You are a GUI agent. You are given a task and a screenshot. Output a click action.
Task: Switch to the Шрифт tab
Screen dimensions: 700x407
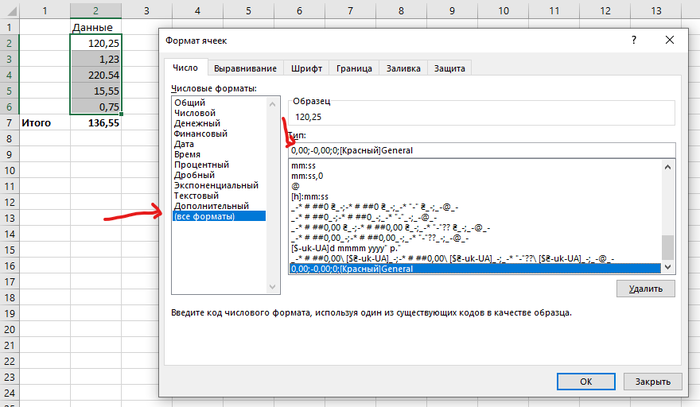tap(306, 68)
